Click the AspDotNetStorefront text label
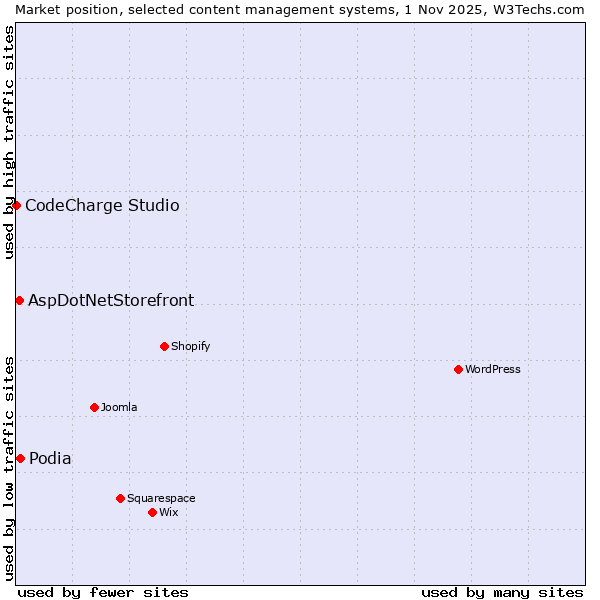The height and width of the screenshot is (600, 600). pos(111,301)
